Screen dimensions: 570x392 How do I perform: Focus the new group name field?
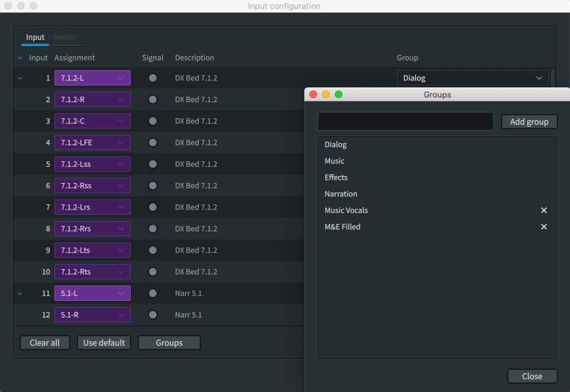tap(405, 121)
